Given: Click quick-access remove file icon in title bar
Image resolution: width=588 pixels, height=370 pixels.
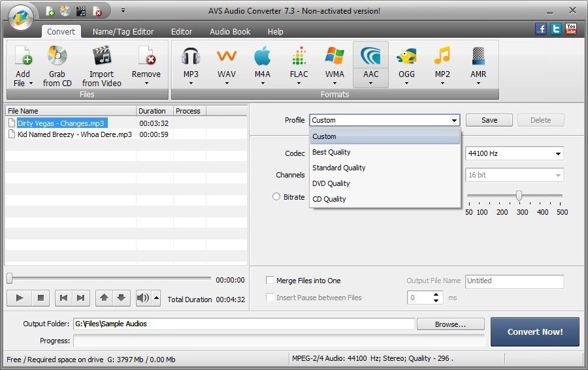Looking at the screenshot, I should tap(97, 11).
